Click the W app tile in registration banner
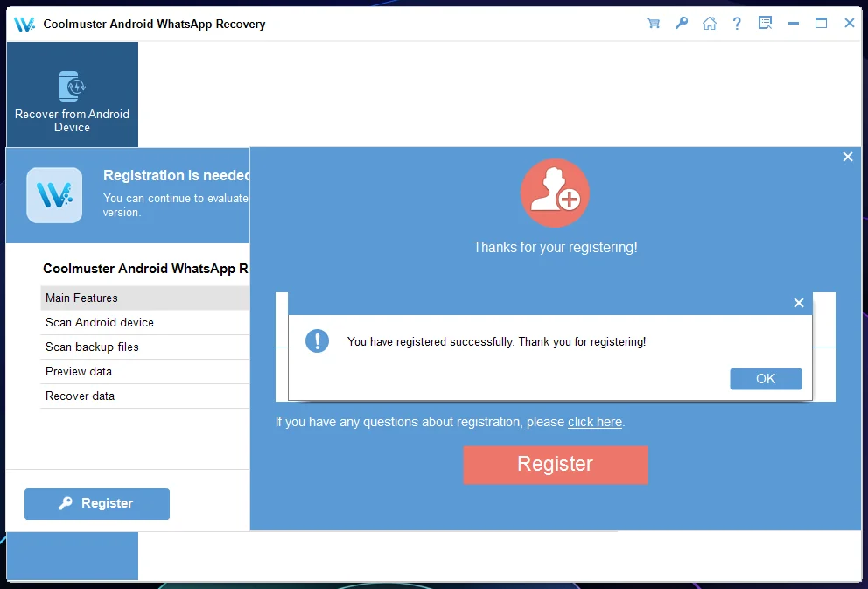Screen dimensions: 868x589 pos(54,195)
